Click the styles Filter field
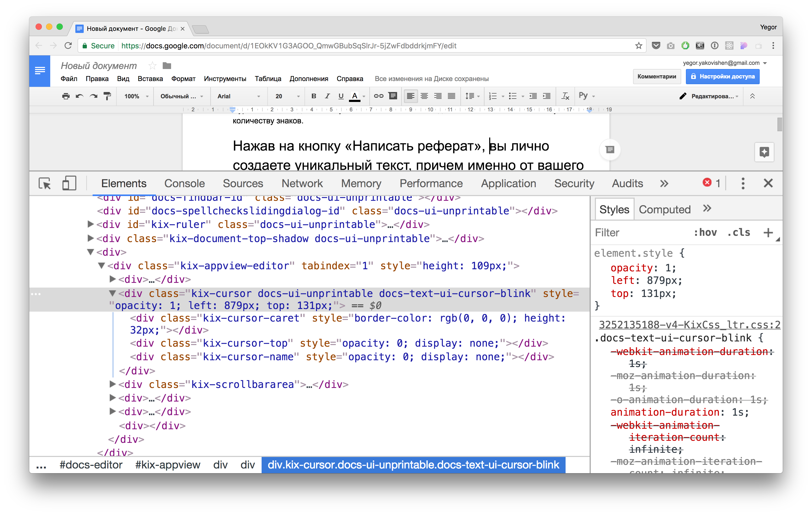Viewport: 812px width, 515px height. (x=641, y=233)
